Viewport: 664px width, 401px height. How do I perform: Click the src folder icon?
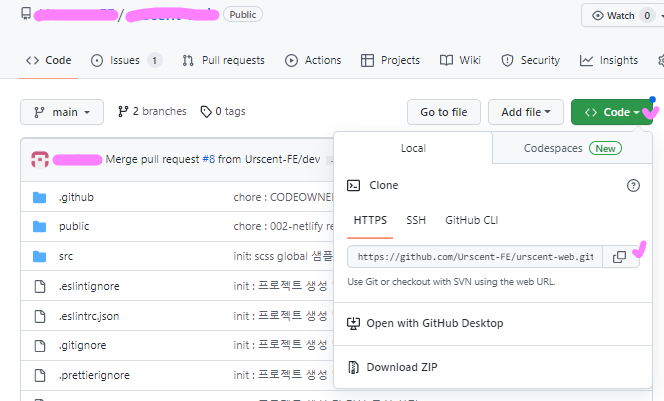39,257
